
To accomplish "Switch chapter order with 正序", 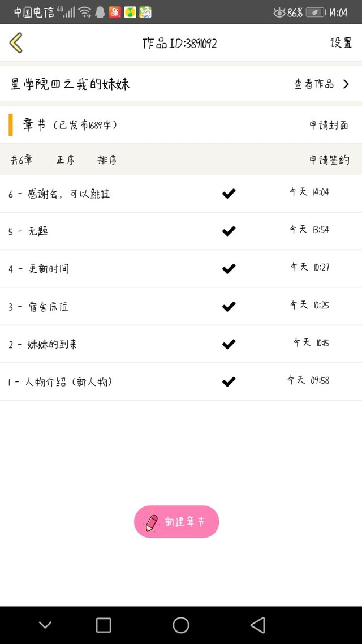I will click(x=65, y=160).
